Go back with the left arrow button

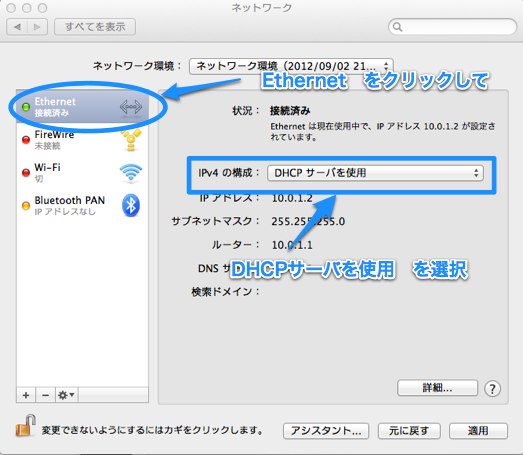point(17,27)
